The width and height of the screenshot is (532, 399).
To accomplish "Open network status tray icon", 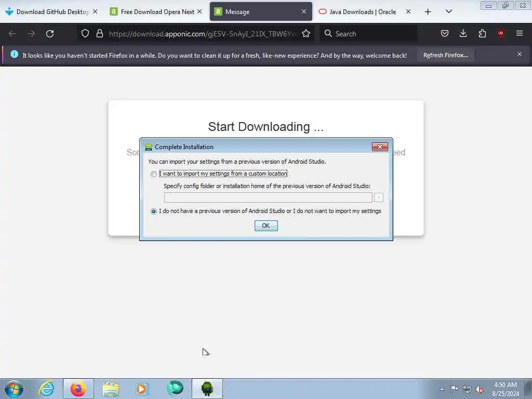I will point(467,389).
